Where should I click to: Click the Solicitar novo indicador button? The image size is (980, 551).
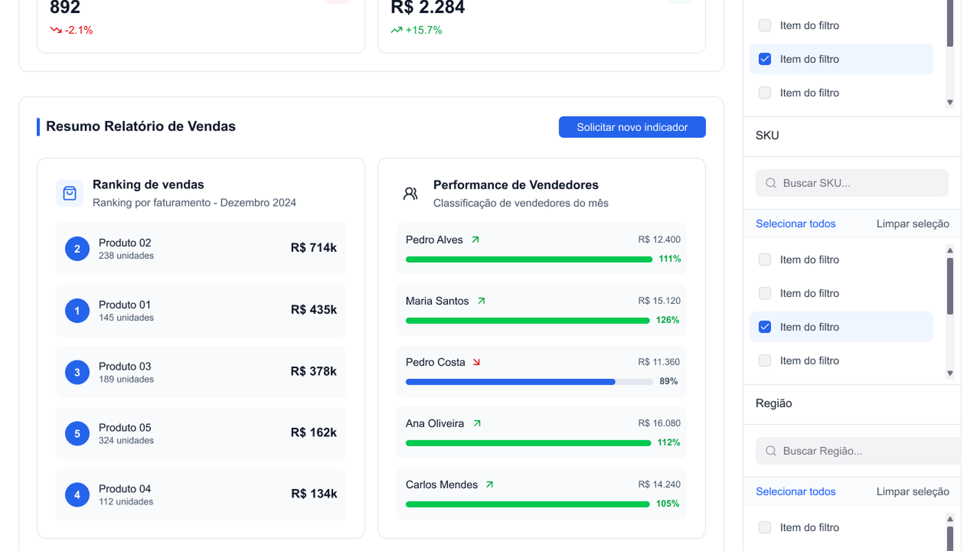(x=632, y=127)
